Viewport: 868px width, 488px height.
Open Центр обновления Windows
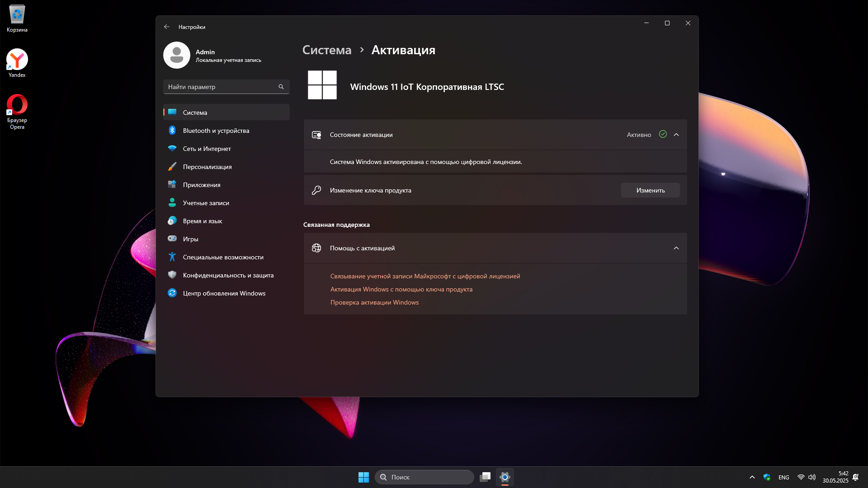click(x=224, y=293)
